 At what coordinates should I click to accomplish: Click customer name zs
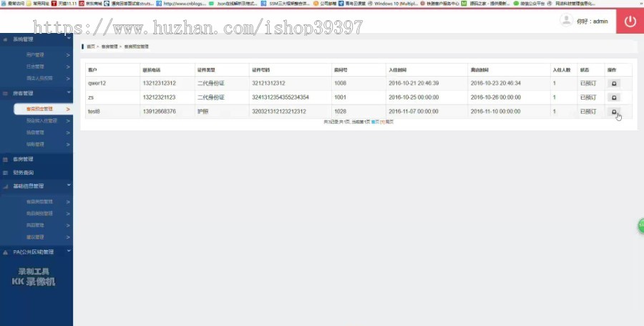tap(91, 97)
